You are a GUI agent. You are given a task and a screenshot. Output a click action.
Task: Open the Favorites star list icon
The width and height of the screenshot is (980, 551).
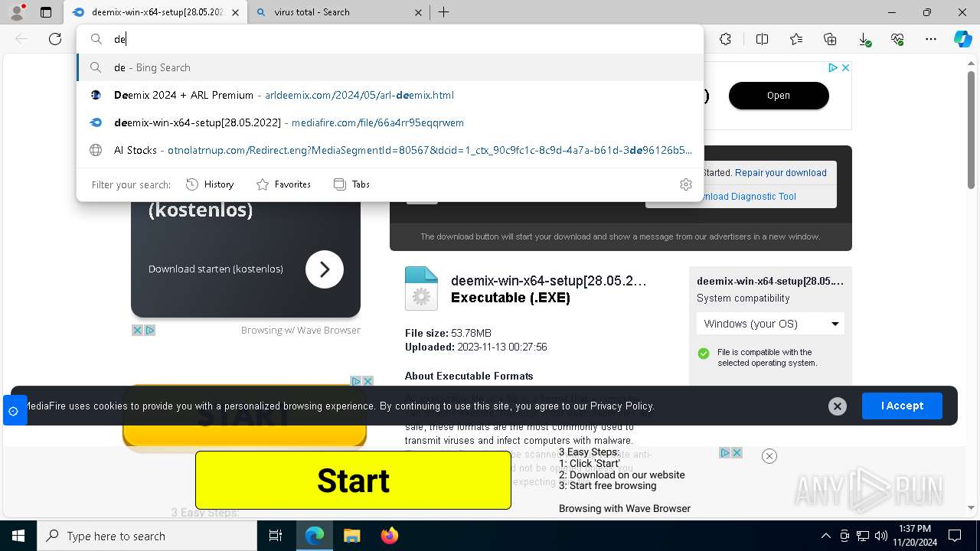click(x=796, y=39)
